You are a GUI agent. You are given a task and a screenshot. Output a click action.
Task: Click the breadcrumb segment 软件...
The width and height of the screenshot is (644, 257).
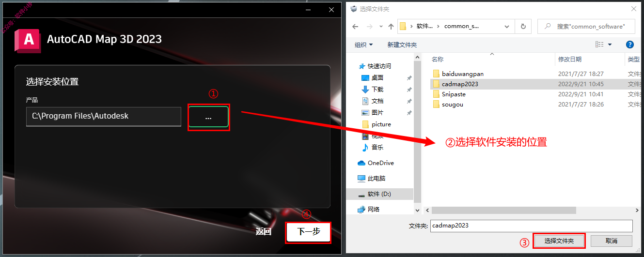[424, 27]
